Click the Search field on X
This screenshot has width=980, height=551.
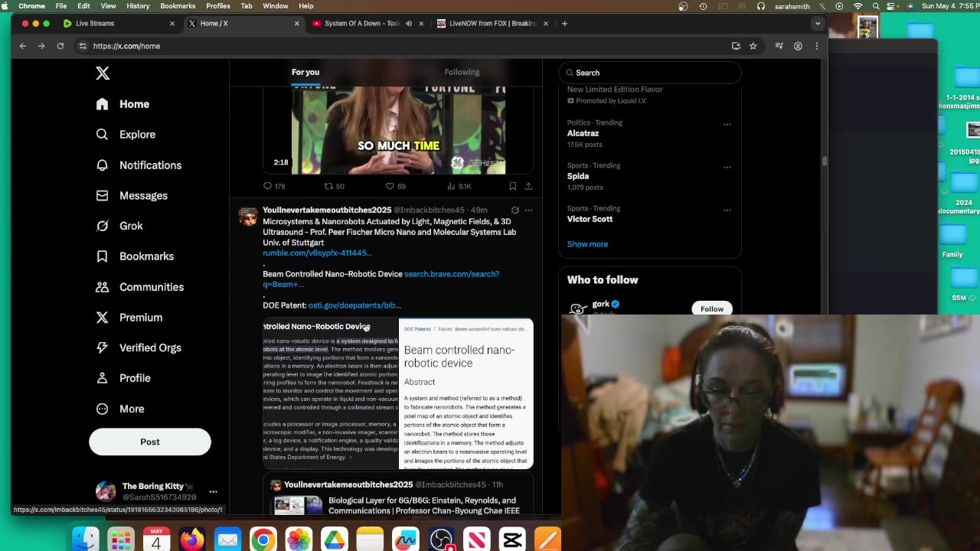649,73
